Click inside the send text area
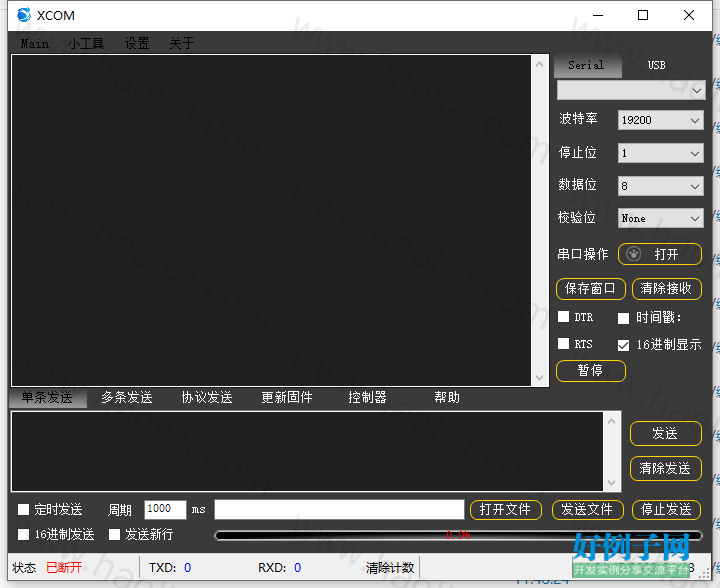 (x=307, y=452)
